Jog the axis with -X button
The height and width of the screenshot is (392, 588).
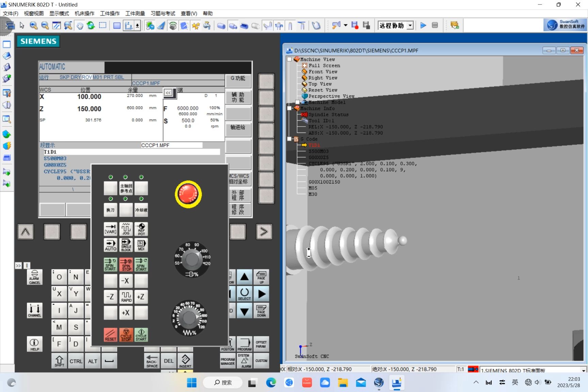(x=126, y=281)
